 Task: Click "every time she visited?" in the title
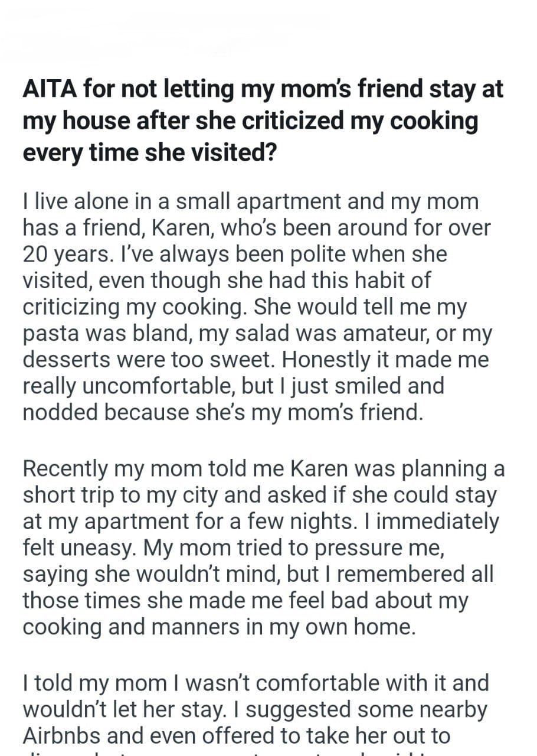coord(150,152)
